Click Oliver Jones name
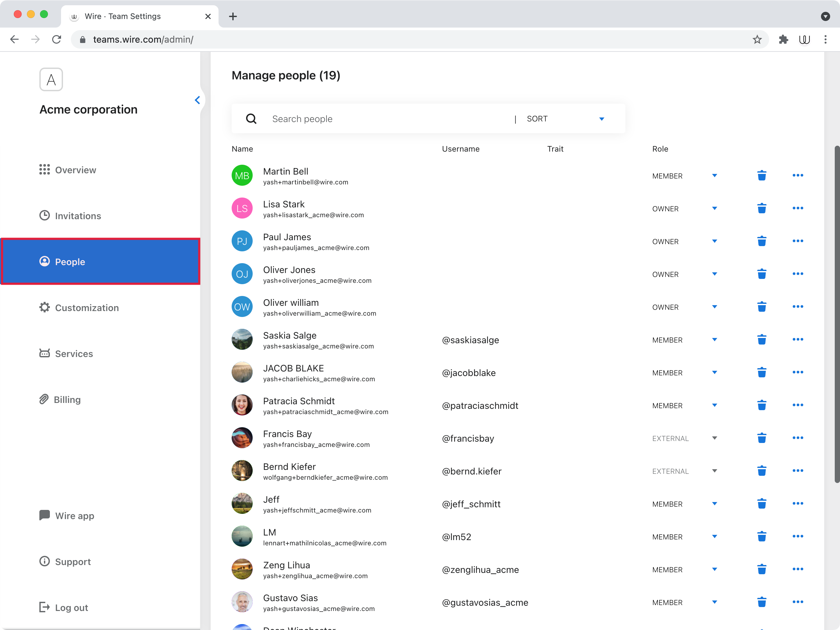This screenshot has height=630, width=840. (289, 270)
